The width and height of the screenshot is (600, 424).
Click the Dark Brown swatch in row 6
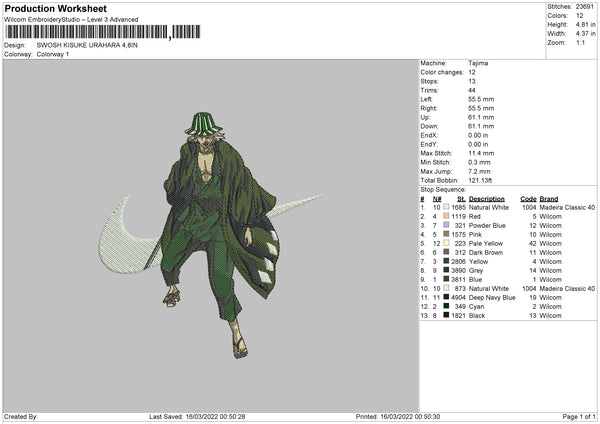(x=446, y=252)
